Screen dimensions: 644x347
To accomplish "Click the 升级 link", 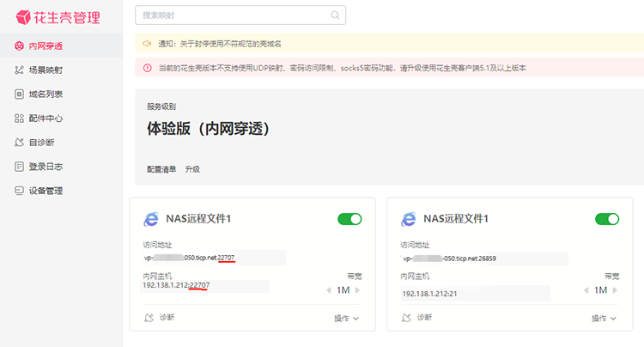I will pos(192,169).
